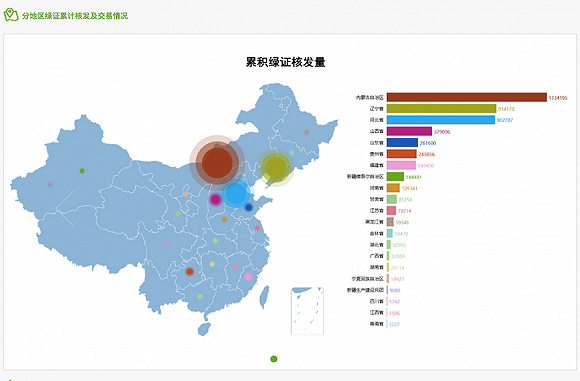Click the large dark-red Inner Mongolia bubble
This screenshot has width=580, height=381.
(x=217, y=163)
